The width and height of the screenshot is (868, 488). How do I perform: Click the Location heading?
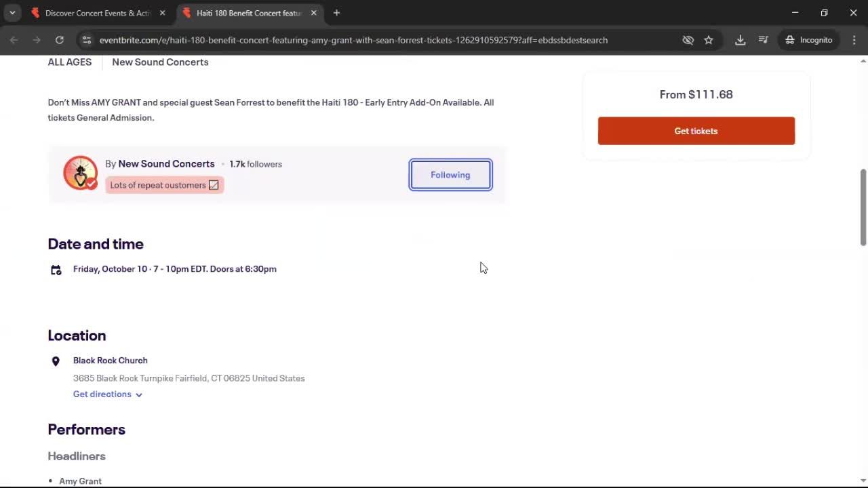[x=77, y=335]
